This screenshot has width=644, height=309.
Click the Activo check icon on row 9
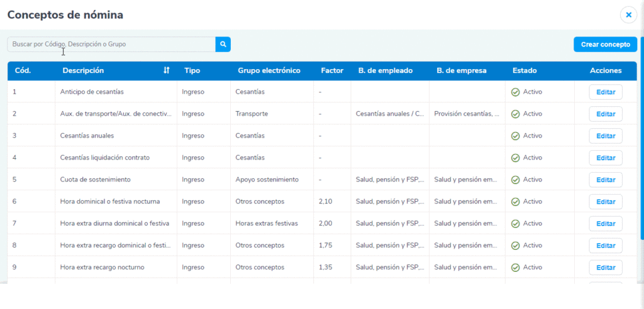515,268
